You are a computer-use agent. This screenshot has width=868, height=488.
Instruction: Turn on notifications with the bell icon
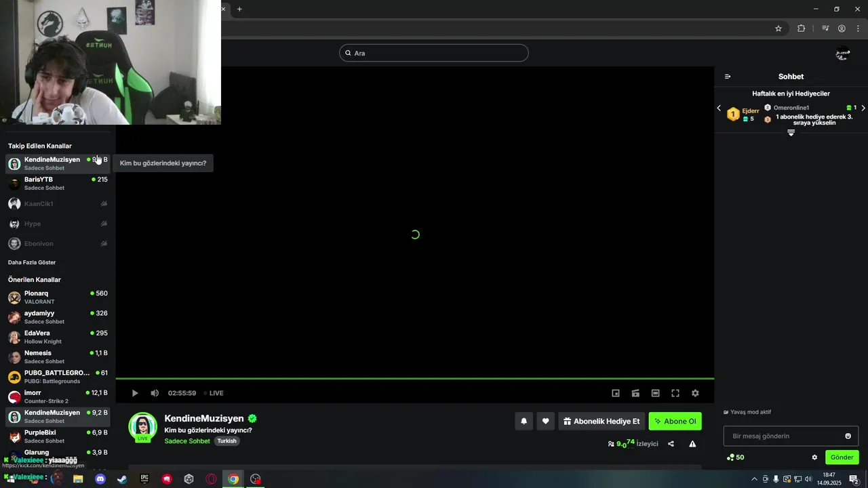tap(524, 421)
